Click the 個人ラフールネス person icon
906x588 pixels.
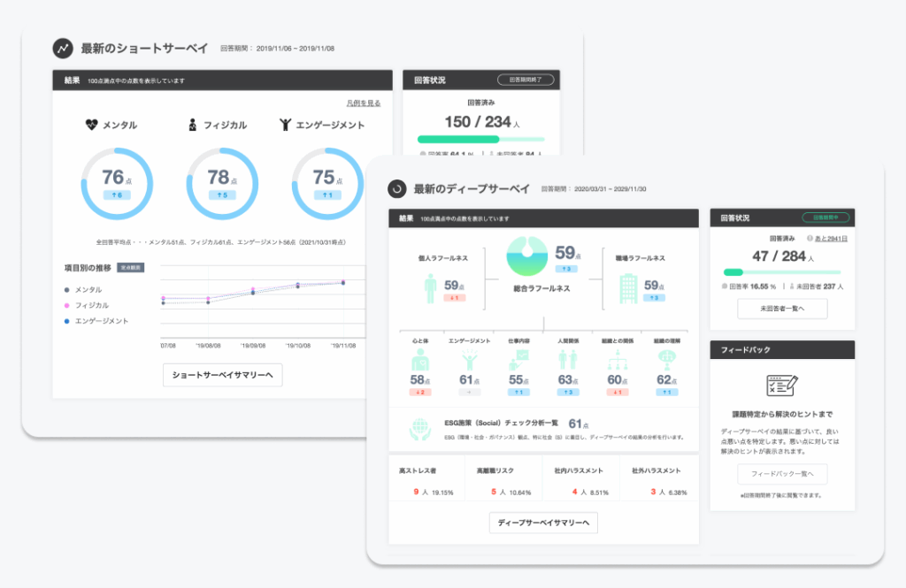pos(431,288)
